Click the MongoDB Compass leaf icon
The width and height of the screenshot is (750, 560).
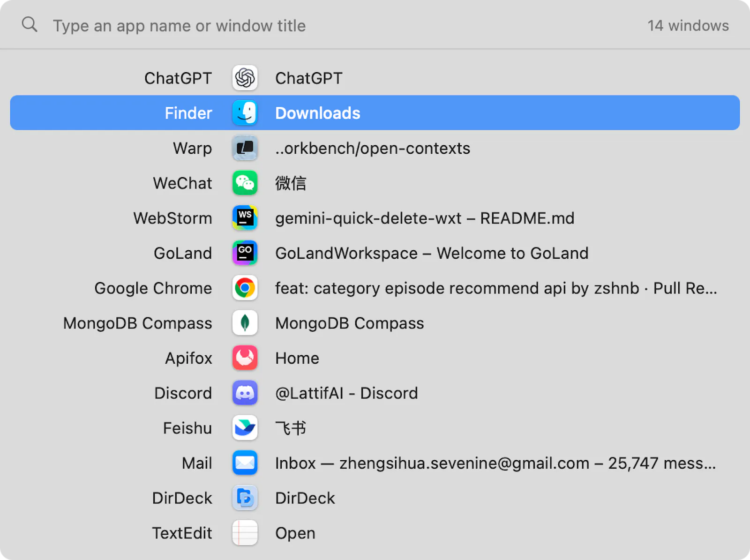click(x=245, y=323)
